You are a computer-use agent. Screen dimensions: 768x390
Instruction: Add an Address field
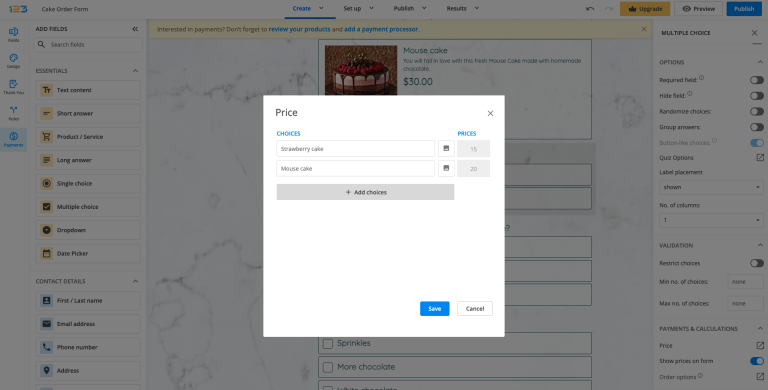(x=88, y=370)
